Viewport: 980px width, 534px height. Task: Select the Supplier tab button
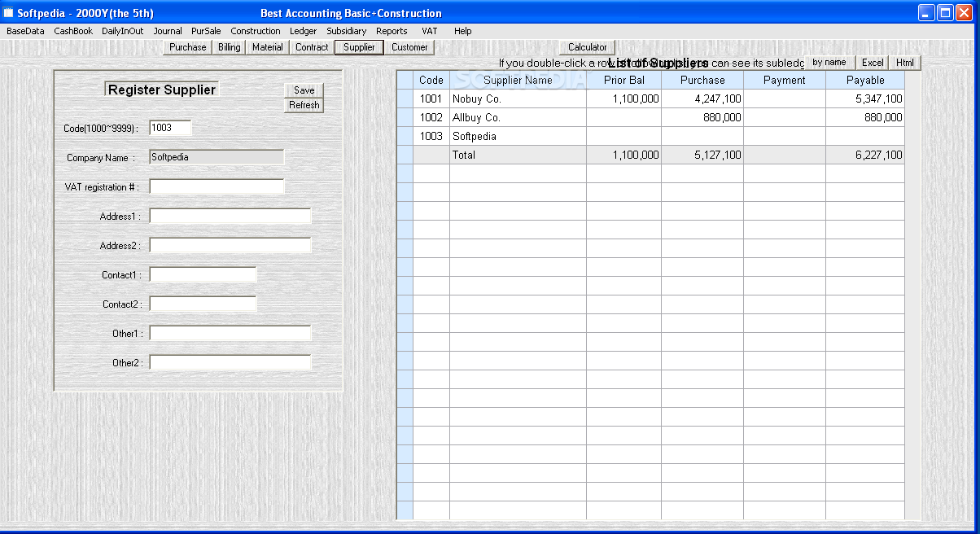pos(359,47)
